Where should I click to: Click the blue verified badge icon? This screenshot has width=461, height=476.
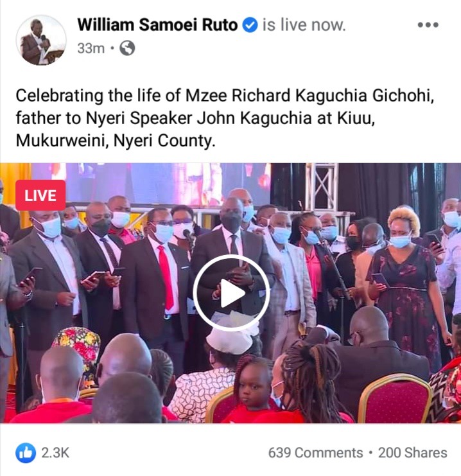[x=250, y=25]
